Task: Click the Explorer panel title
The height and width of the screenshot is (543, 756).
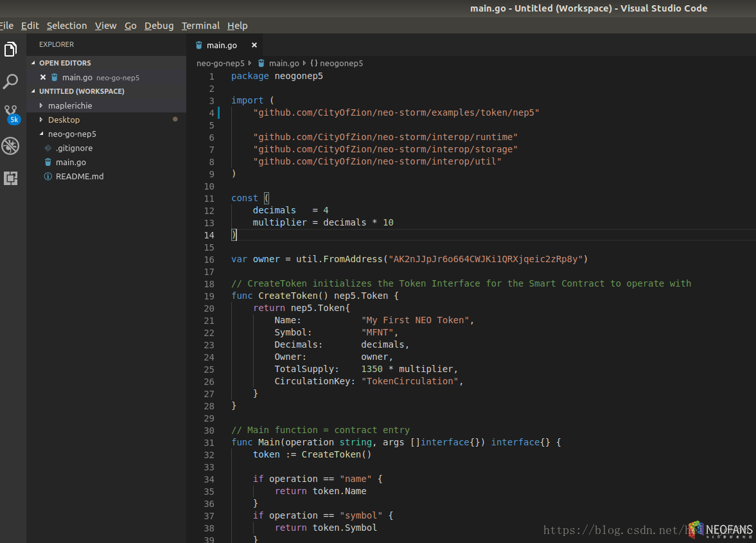Action: tap(57, 44)
